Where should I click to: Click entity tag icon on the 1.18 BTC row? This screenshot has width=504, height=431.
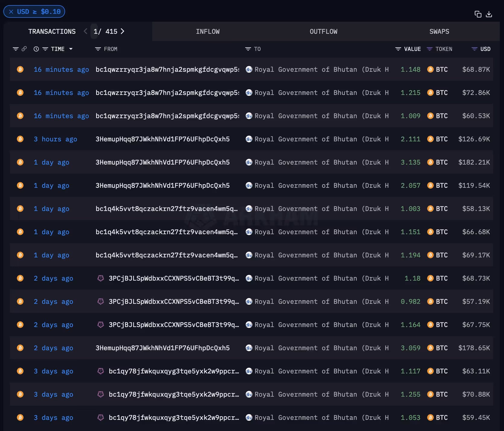(x=101, y=278)
